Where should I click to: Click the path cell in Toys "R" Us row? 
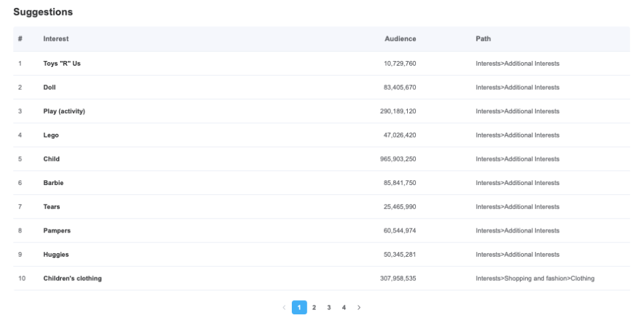click(517, 64)
